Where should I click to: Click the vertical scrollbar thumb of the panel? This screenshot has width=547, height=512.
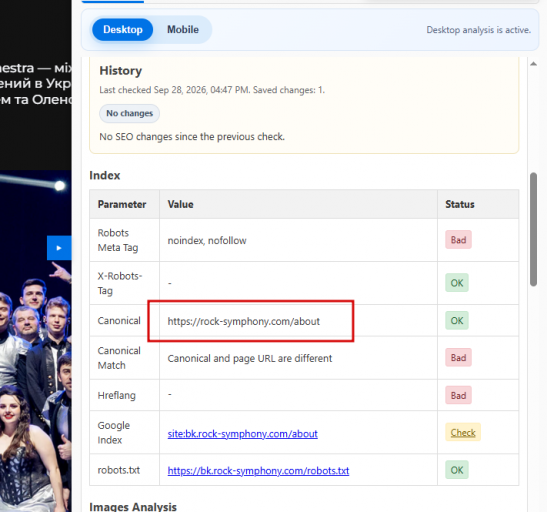[x=533, y=229]
